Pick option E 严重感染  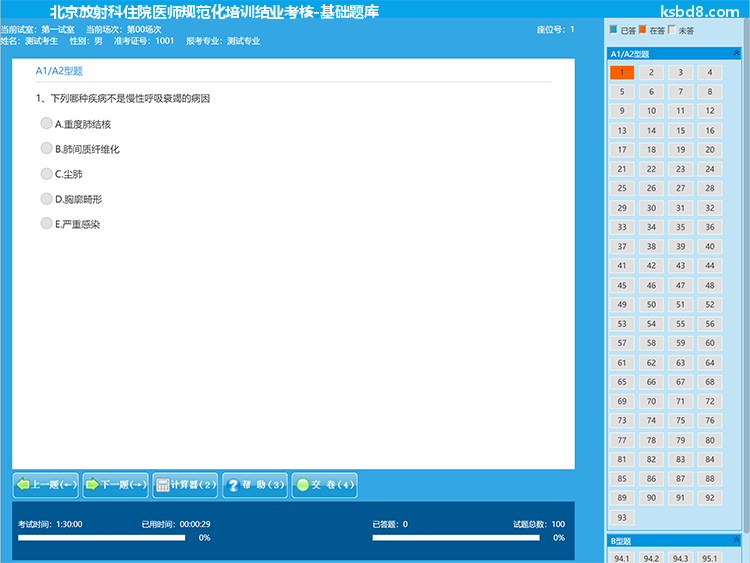[x=46, y=223]
